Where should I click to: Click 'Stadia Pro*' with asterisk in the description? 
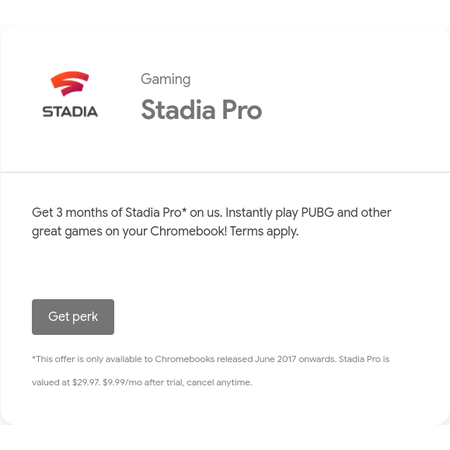click(x=156, y=213)
